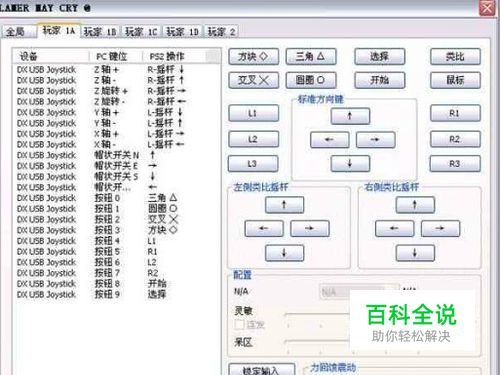Image resolution: width=500 pixels, height=375 pixels.
Task: Click up arrow in 左侧类比摇杆 group
Action: (285, 205)
